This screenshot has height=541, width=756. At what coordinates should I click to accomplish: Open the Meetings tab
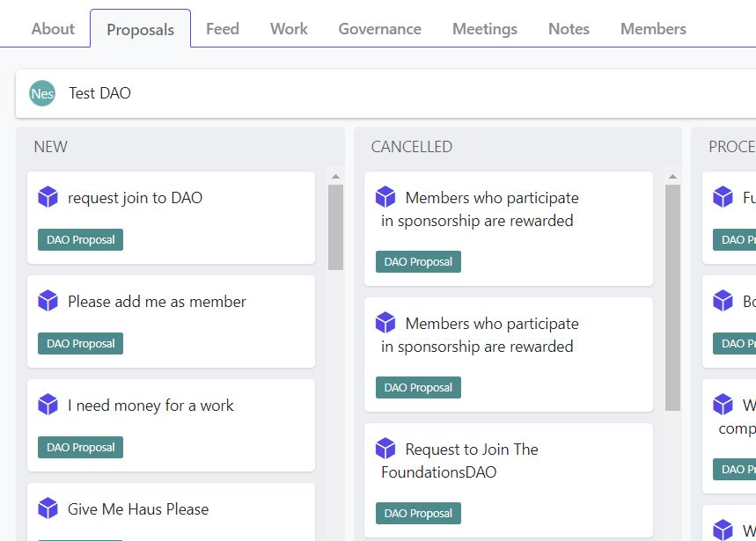tap(485, 28)
